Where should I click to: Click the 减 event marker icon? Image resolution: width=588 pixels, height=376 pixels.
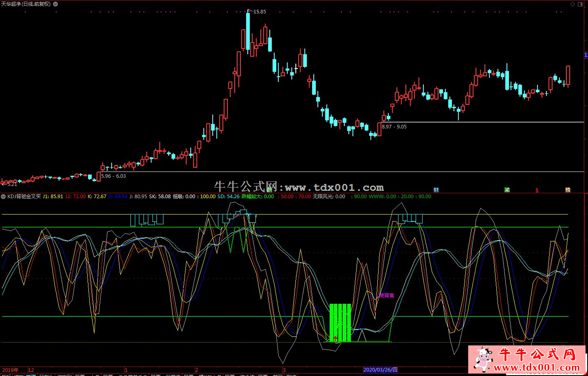point(507,190)
